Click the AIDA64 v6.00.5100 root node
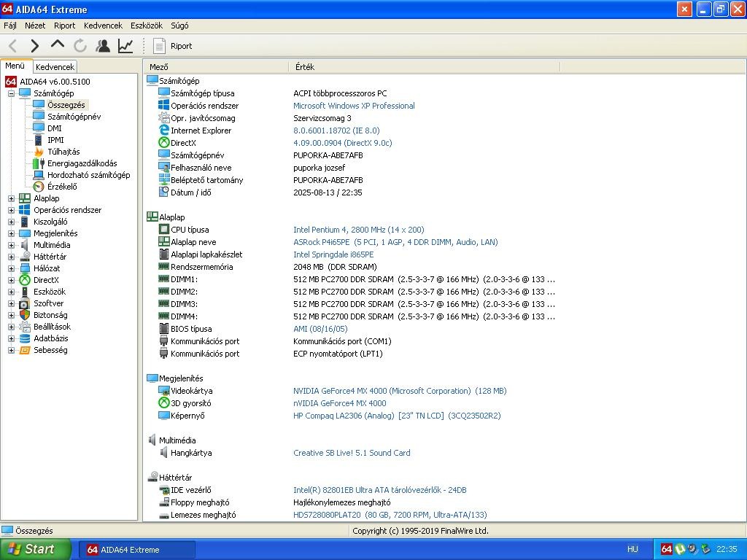 point(55,82)
